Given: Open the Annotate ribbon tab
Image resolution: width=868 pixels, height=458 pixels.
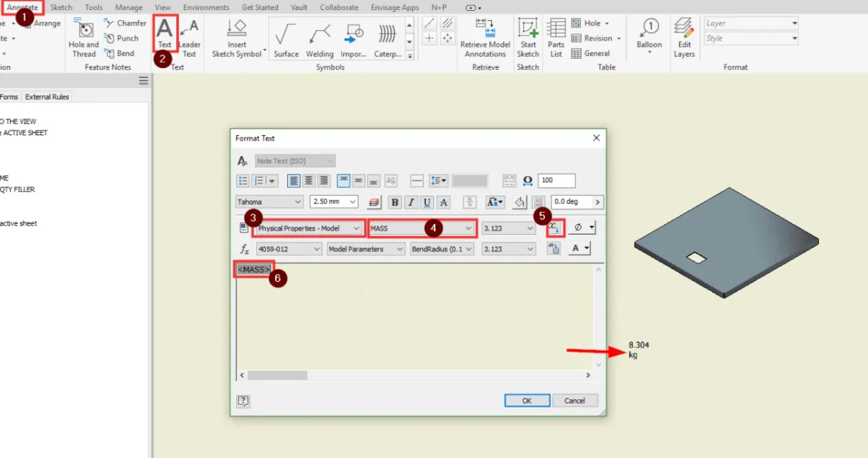Looking at the screenshot, I should tap(22, 7).
